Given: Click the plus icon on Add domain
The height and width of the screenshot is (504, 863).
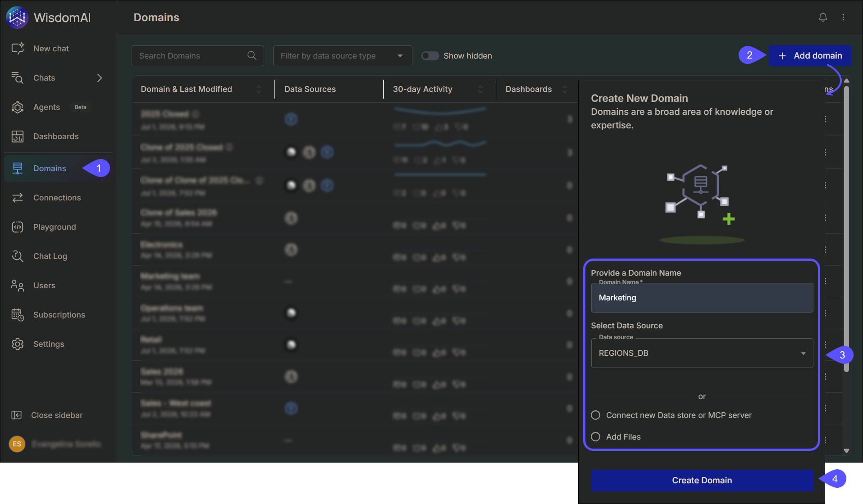Looking at the screenshot, I should coord(782,55).
